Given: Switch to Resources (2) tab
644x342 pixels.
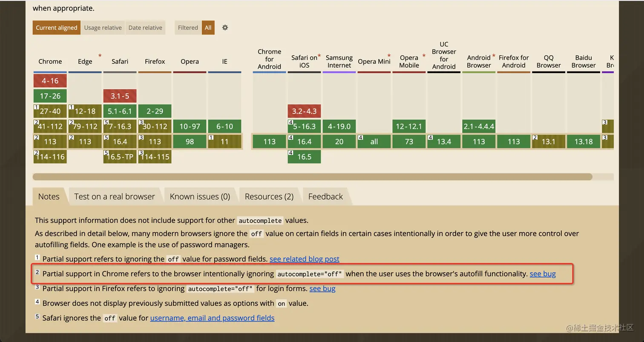Looking at the screenshot, I should coord(269,197).
